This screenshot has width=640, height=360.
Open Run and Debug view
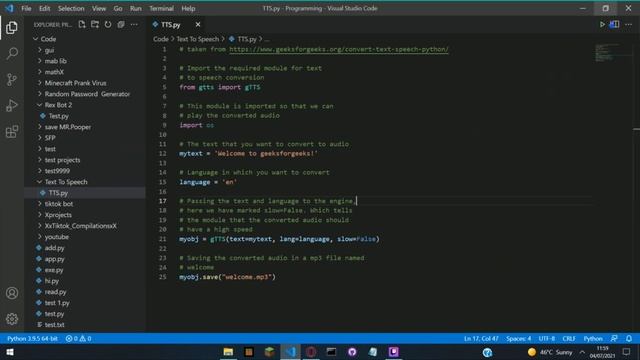[x=12, y=105]
